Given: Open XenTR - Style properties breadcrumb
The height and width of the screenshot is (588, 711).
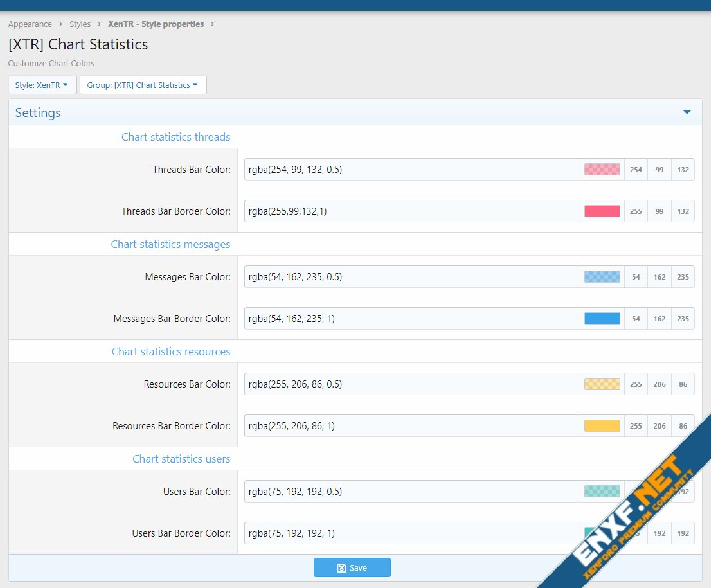Looking at the screenshot, I should pos(156,24).
